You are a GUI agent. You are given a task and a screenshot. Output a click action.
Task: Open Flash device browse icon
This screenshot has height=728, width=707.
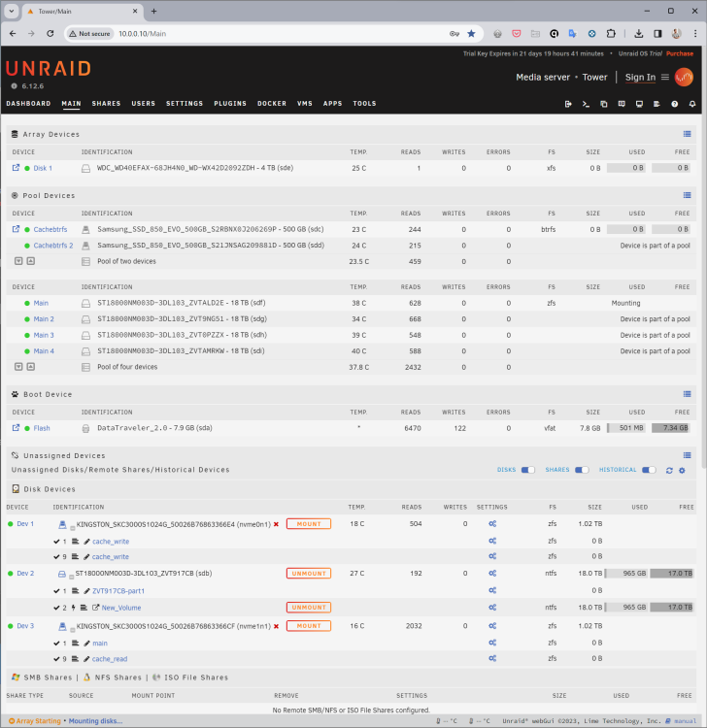16,428
